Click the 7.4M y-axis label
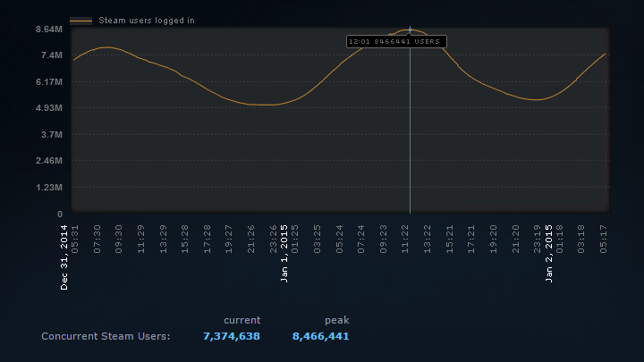The image size is (644, 362). pyautogui.click(x=51, y=55)
